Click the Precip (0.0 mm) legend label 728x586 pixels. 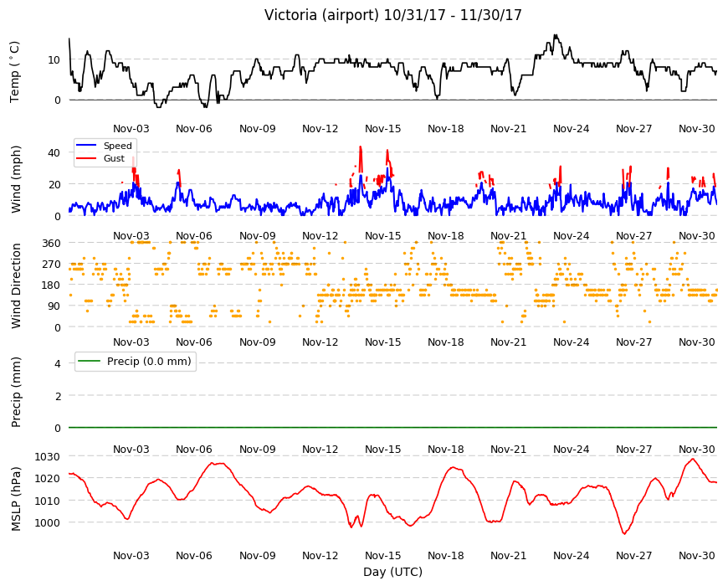tap(149, 362)
